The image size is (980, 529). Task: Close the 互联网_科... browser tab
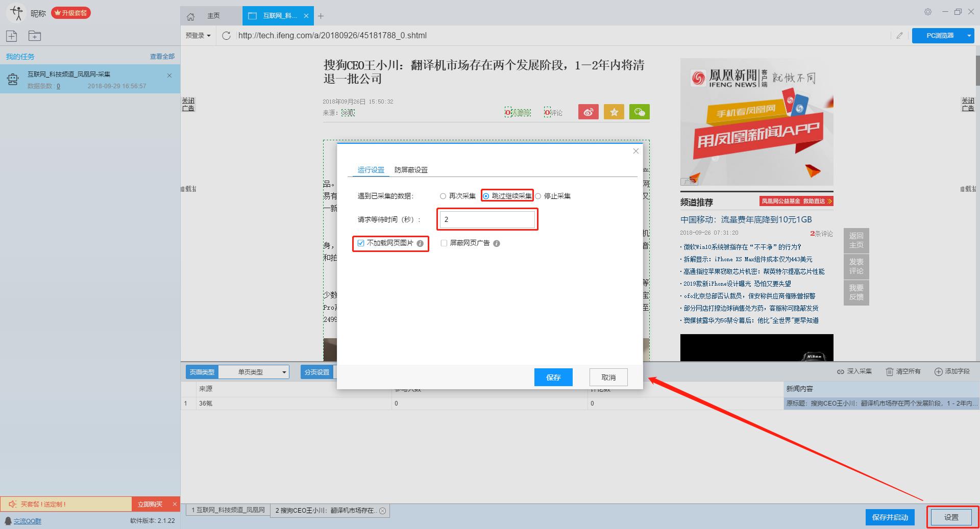pyautogui.click(x=306, y=16)
